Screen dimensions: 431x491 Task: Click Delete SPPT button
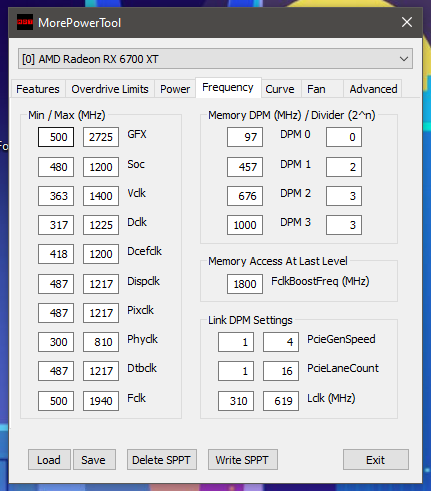coord(162,460)
